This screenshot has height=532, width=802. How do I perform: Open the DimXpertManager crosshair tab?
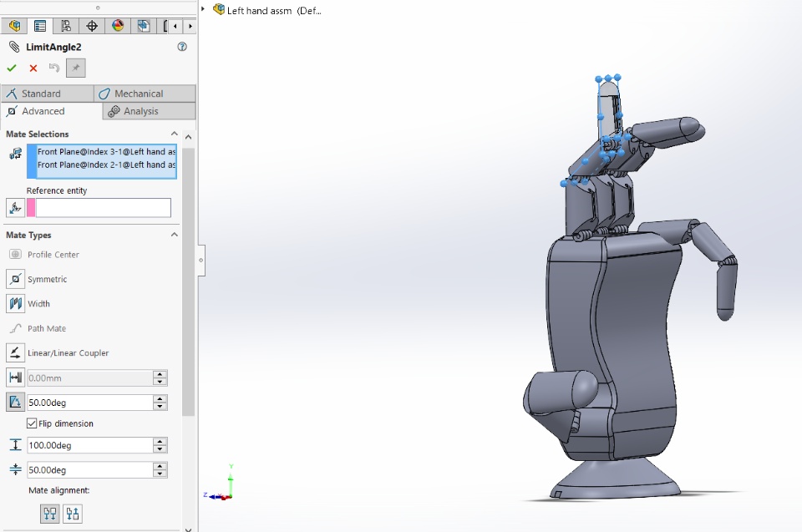click(92, 26)
